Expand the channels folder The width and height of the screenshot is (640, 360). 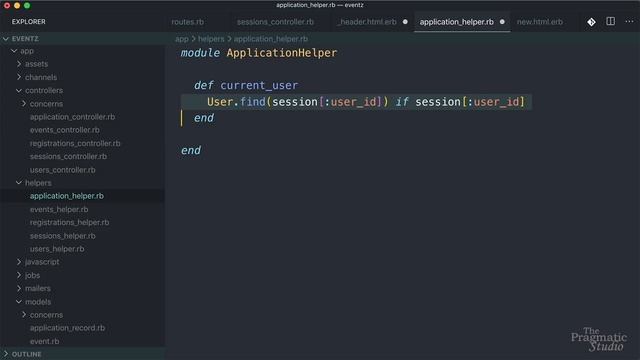[19, 77]
